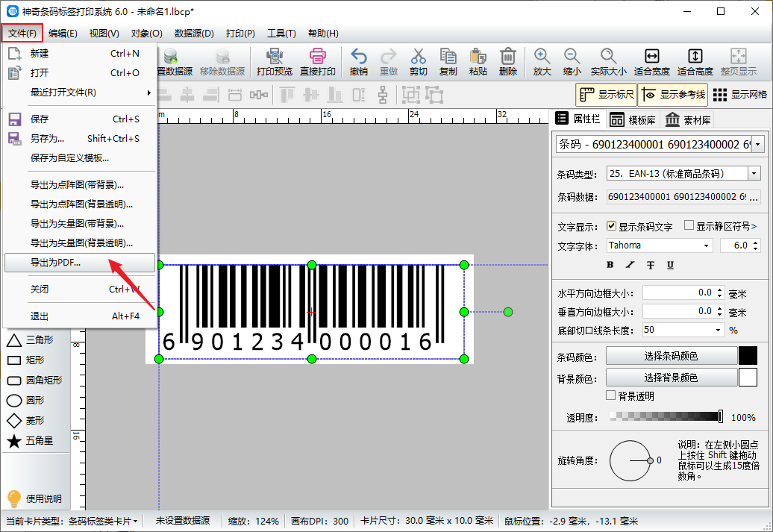The width and height of the screenshot is (773, 532).
Task: Open the Data Source (数据源) menu
Action: (x=194, y=33)
